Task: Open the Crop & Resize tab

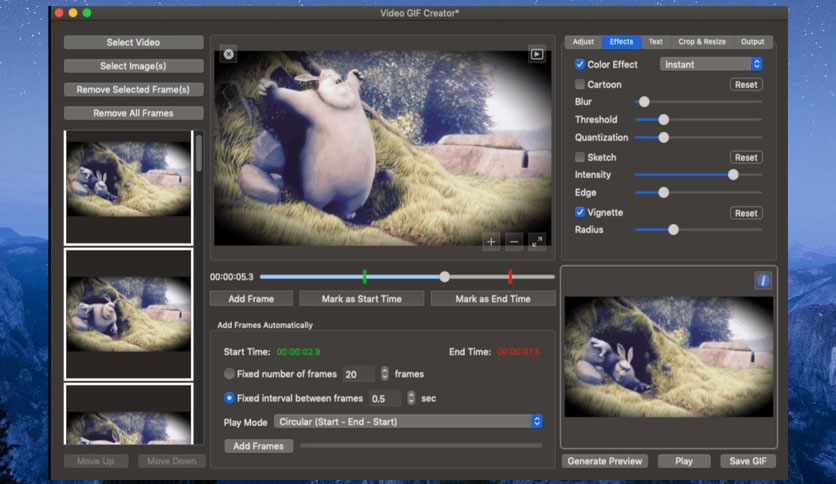Action: pyautogui.click(x=702, y=42)
